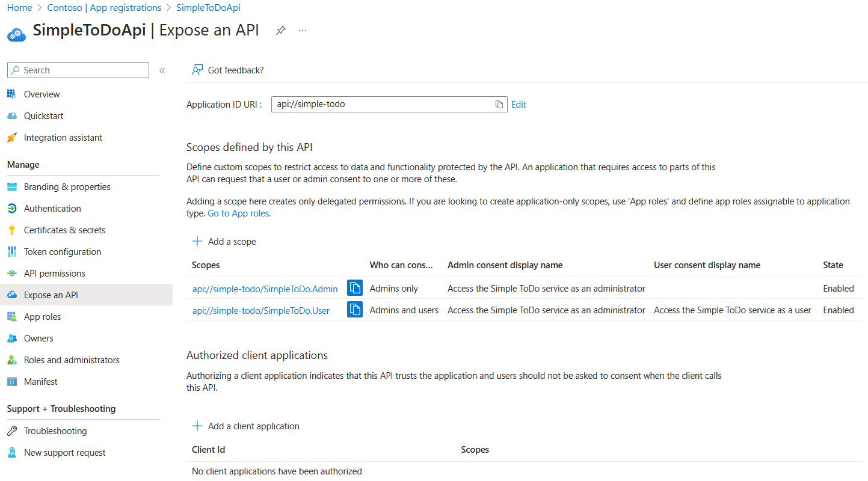The image size is (868, 481).
Task: Collapse the sidebar with the double chevron
Action: (162, 70)
